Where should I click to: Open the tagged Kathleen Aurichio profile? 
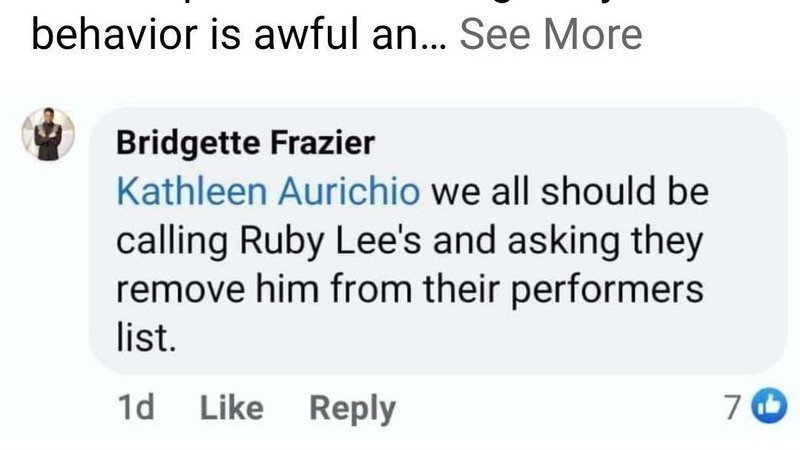(x=270, y=191)
